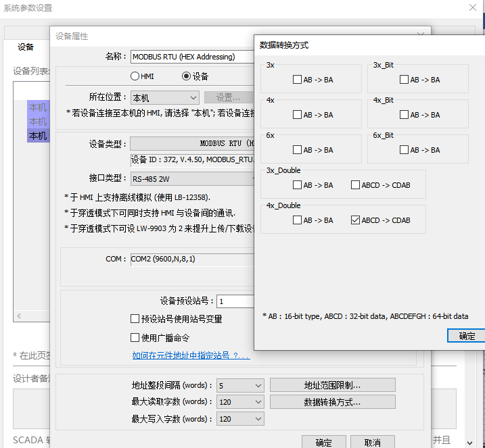Screen dimensions: 485x448
Task: Uncheck ABCD -> CDAB in 4x_Double
Action: [x=356, y=220]
